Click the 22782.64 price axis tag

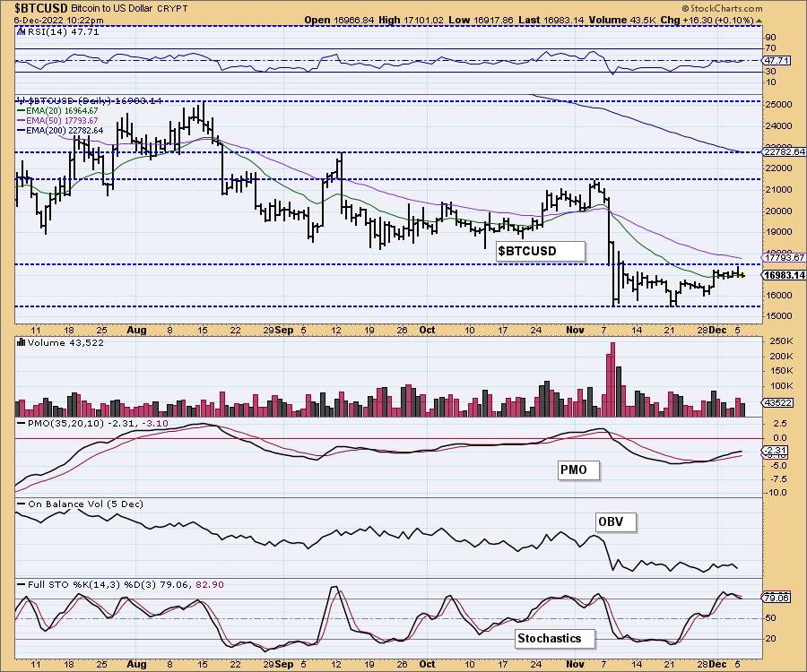tap(785, 151)
